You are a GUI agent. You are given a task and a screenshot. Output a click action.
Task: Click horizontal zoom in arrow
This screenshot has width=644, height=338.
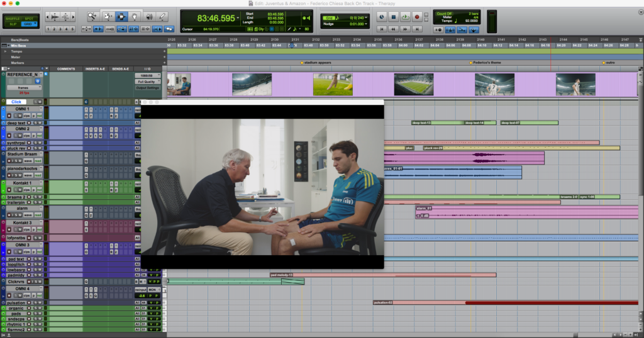pyautogui.click(x=73, y=17)
